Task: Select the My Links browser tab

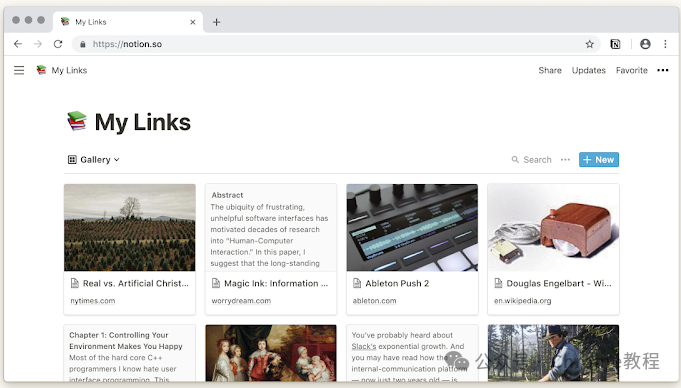Action: coord(128,22)
